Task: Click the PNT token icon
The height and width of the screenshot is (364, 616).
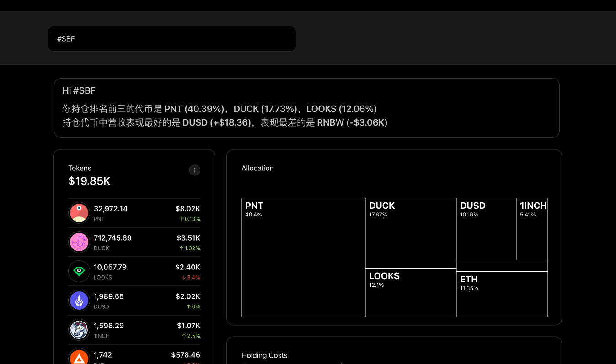Action: [x=79, y=213]
